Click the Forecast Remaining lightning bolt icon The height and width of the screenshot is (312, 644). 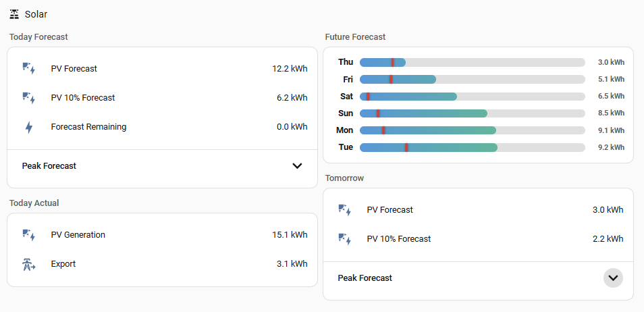click(x=29, y=127)
